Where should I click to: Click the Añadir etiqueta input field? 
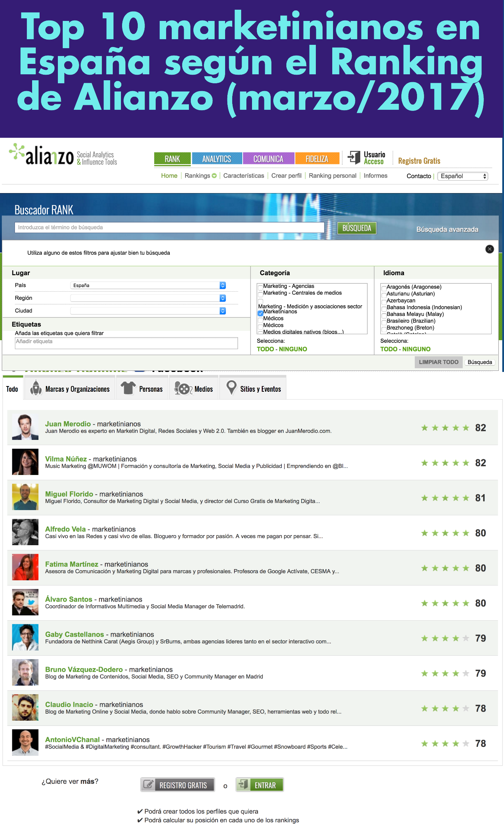point(126,343)
